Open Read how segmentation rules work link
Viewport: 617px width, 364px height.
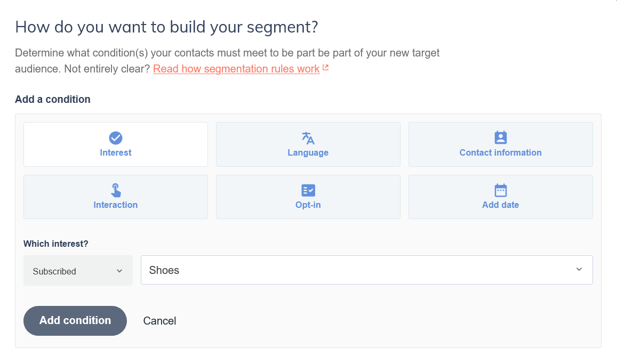coord(236,69)
